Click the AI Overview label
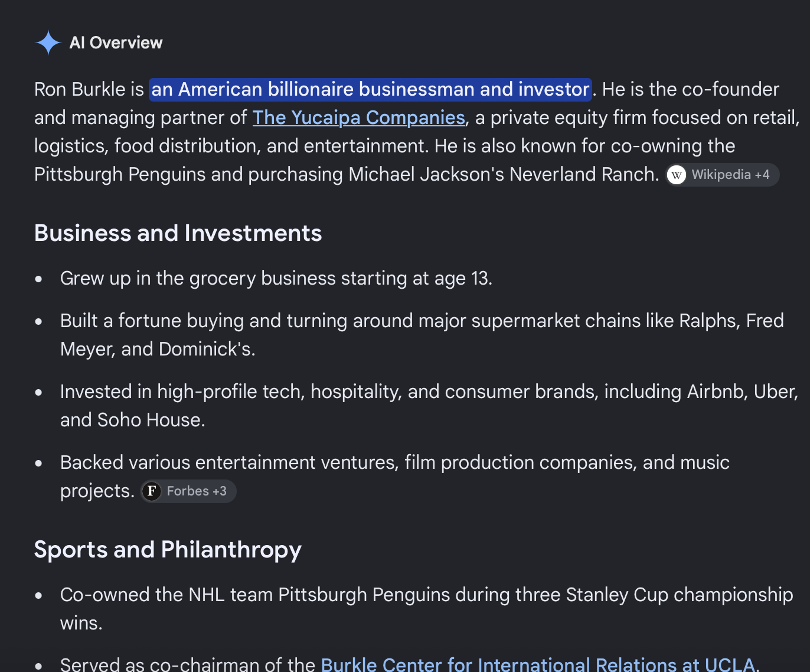This screenshot has height=672, width=810. pyautogui.click(x=116, y=43)
